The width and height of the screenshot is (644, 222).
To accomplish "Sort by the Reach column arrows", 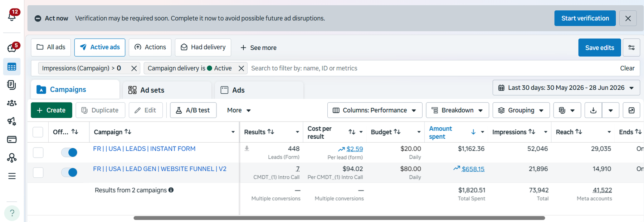I will (x=579, y=132).
